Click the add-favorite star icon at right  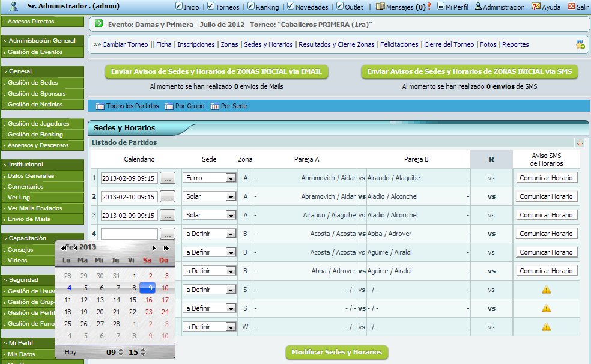(580, 44)
